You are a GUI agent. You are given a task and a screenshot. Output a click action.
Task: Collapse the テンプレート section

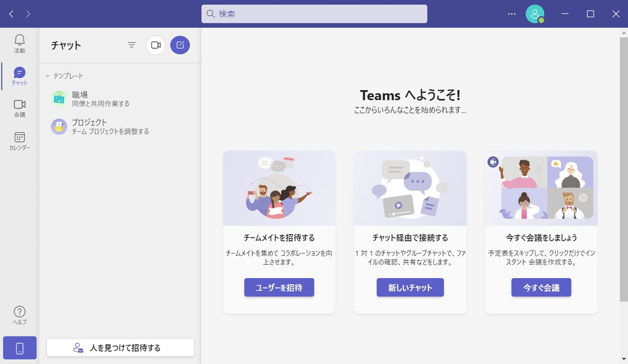48,76
